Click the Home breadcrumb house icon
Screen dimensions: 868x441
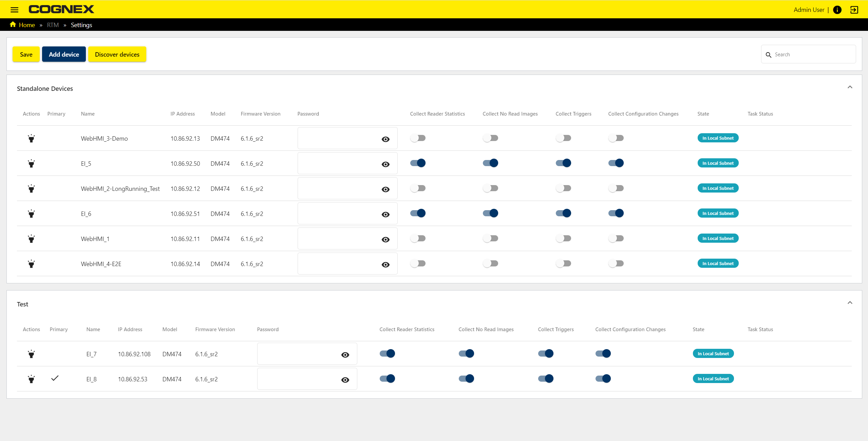point(13,24)
